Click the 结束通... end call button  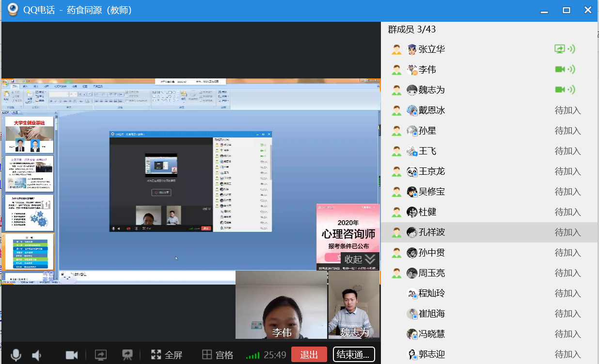(x=354, y=355)
